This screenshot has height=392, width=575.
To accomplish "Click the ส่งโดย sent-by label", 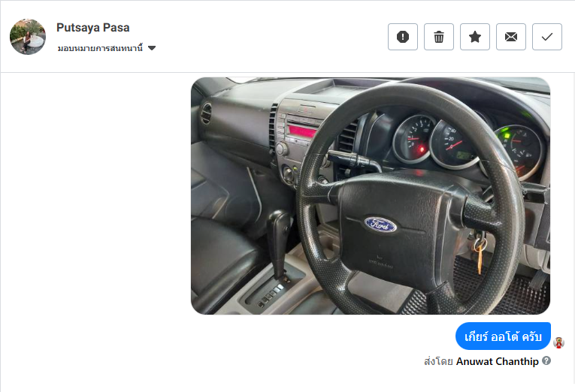I will pyautogui.click(x=438, y=362).
